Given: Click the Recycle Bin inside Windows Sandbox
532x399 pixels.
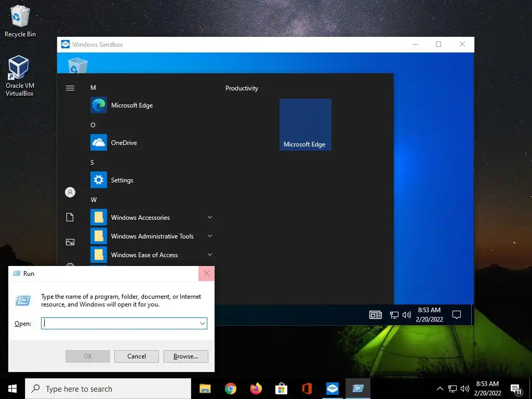Looking at the screenshot, I should click(78, 65).
